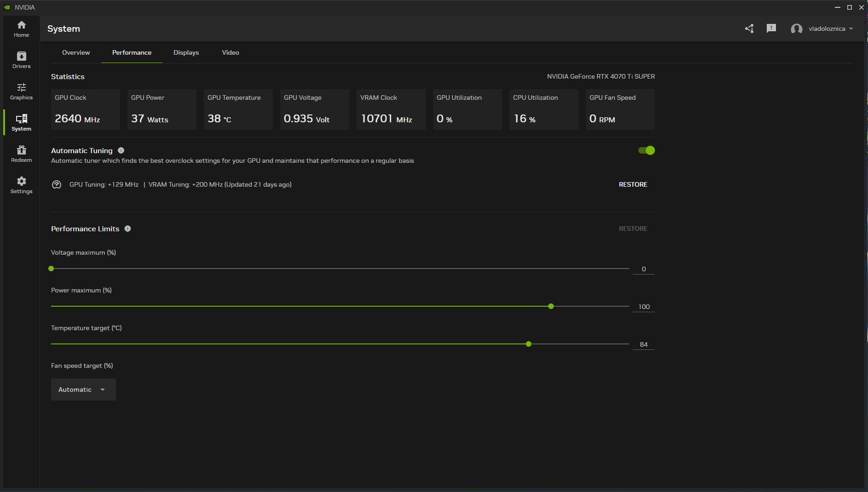Click the GPU Fan Speed statistic card
868x492 pixels.
[620, 109]
